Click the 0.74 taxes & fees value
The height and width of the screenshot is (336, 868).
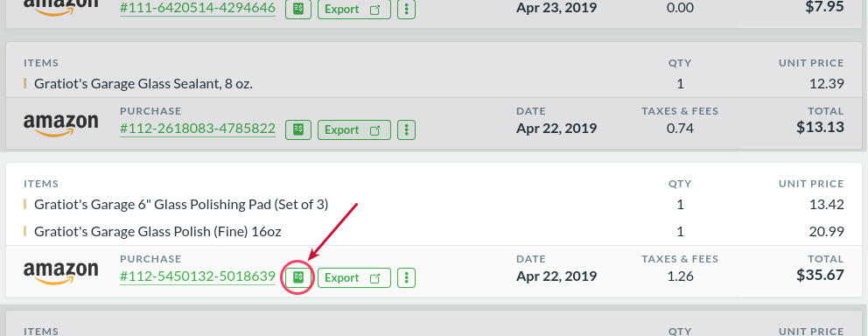680,129
